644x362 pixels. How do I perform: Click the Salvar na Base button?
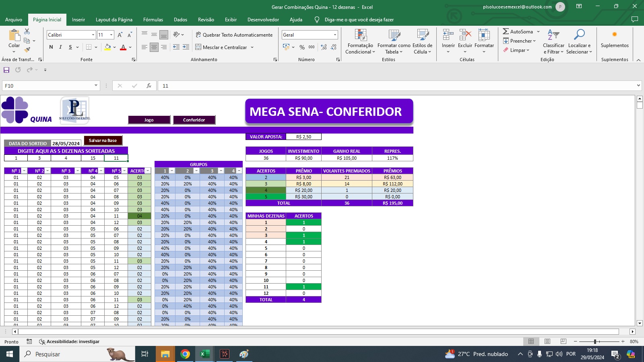click(x=103, y=140)
